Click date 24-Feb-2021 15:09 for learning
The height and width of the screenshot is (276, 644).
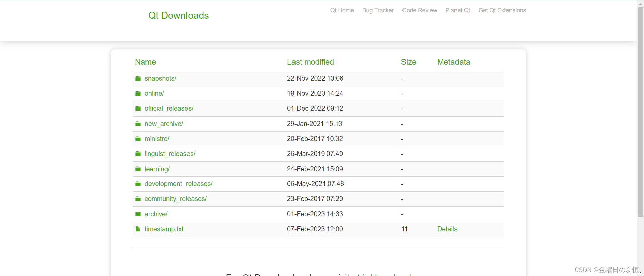pos(315,169)
